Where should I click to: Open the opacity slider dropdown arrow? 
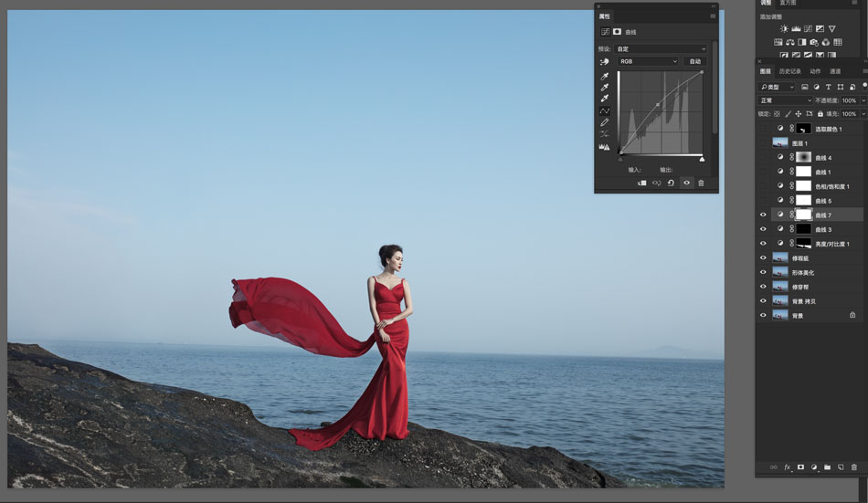coord(863,100)
